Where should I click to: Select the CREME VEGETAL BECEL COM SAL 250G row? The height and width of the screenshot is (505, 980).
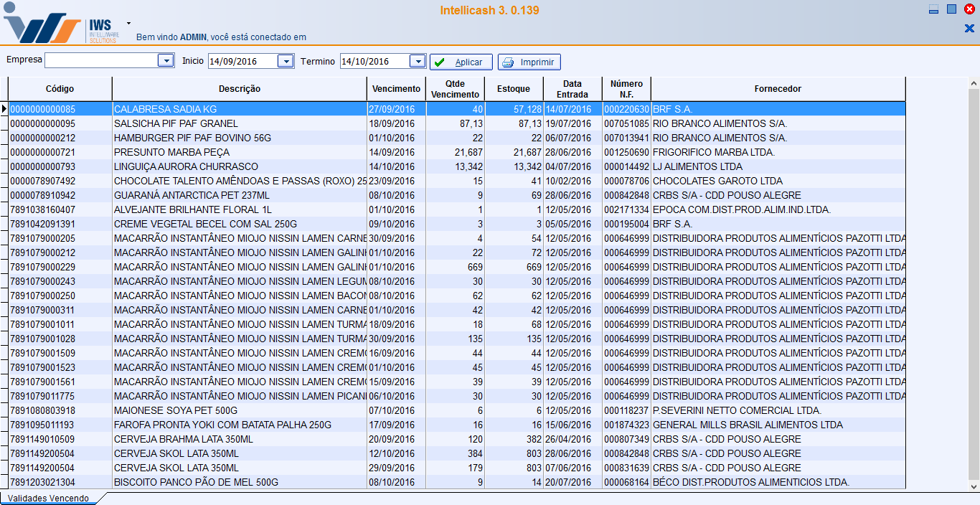click(x=457, y=224)
